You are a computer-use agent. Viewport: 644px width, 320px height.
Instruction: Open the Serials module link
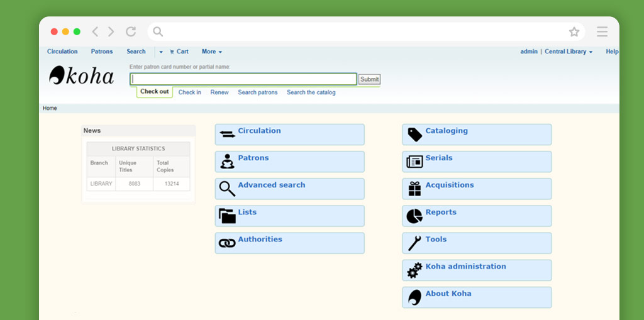pyautogui.click(x=438, y=158)
